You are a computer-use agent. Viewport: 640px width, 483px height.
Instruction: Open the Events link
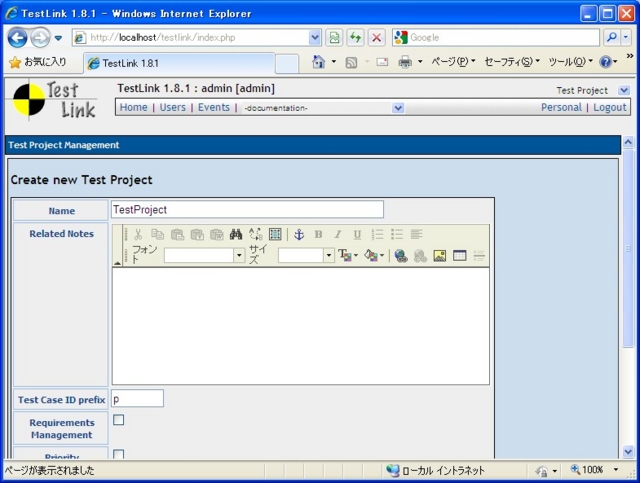click(x=214, y=107)
